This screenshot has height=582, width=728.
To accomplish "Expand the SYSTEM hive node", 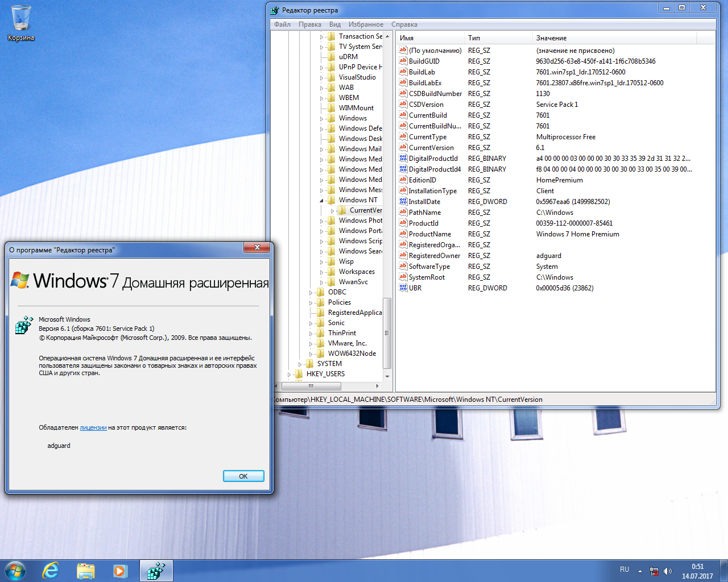I will [300, 364].
